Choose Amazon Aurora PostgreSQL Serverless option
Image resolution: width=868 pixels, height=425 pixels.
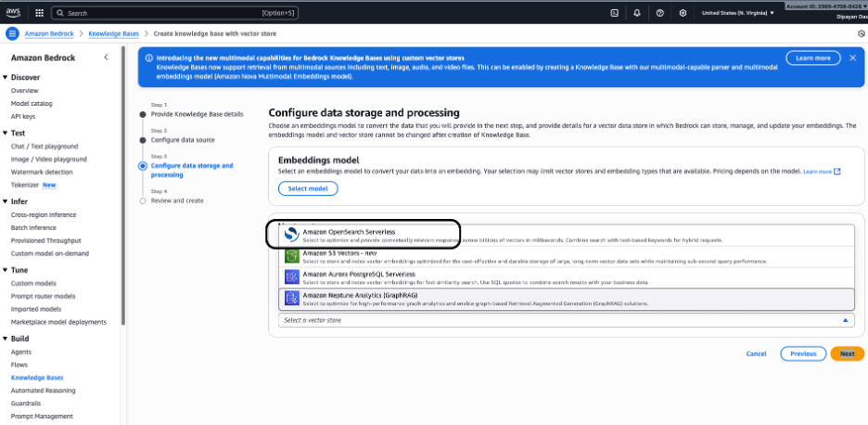point(567,277)
